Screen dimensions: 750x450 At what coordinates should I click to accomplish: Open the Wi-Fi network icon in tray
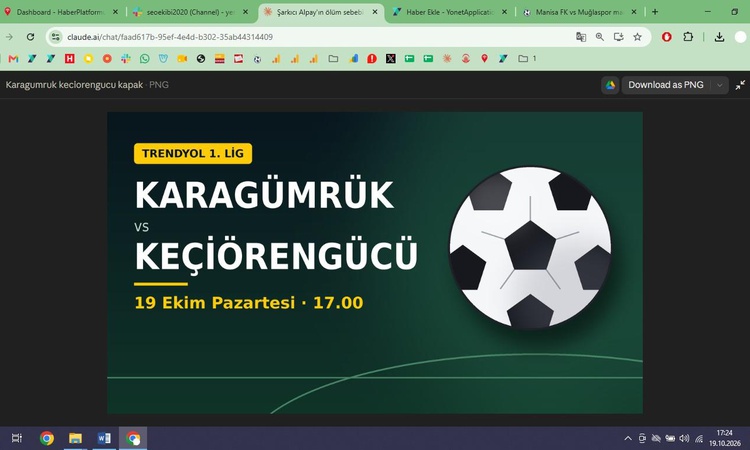(x=699, y=438)
